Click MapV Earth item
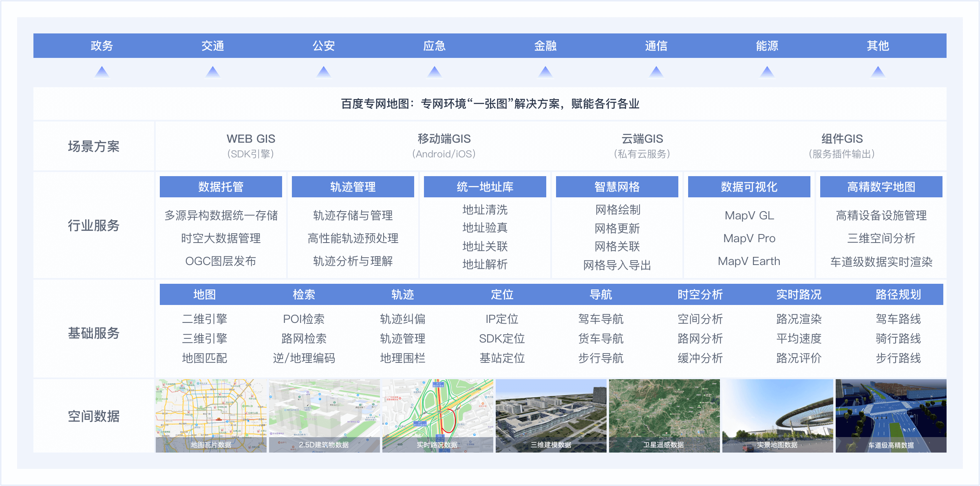 tap(749, 261)
